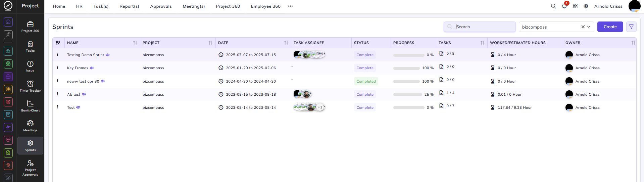Open the column settings grid icon
644x182 pixels.
click(x=58, y=43)
